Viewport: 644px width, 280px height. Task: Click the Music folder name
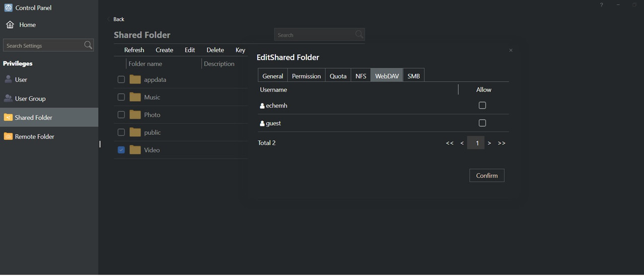pyautogui.click(x=152, y=97)
